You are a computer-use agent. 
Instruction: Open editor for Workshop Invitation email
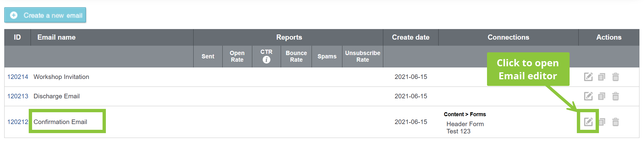point(588,77)
